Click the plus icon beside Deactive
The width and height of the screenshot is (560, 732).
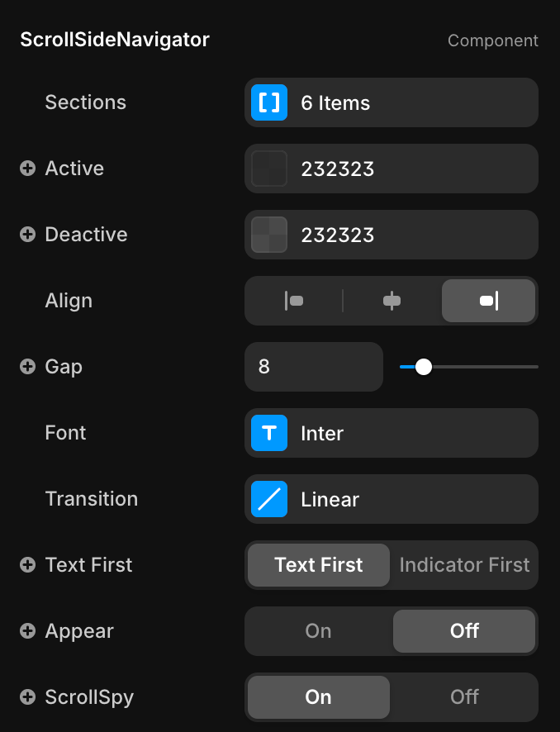27,235
